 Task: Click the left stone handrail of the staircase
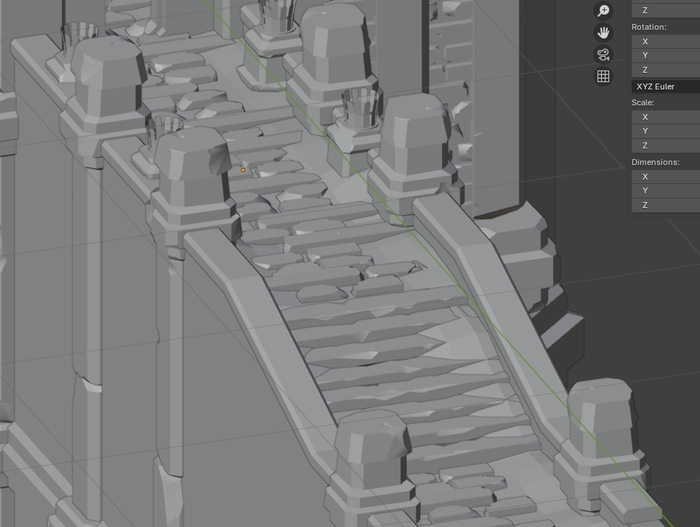tap(260, 310)
